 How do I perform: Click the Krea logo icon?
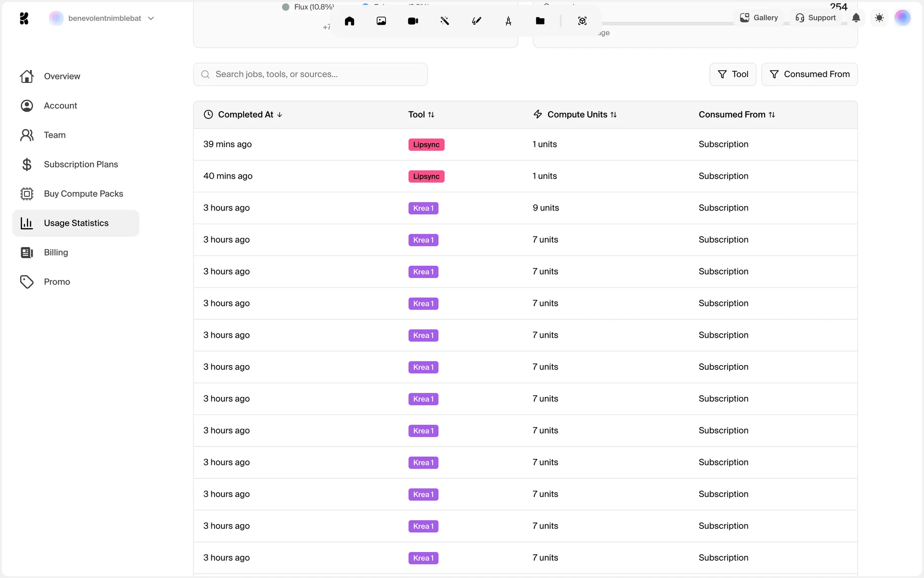pos(24,18)
